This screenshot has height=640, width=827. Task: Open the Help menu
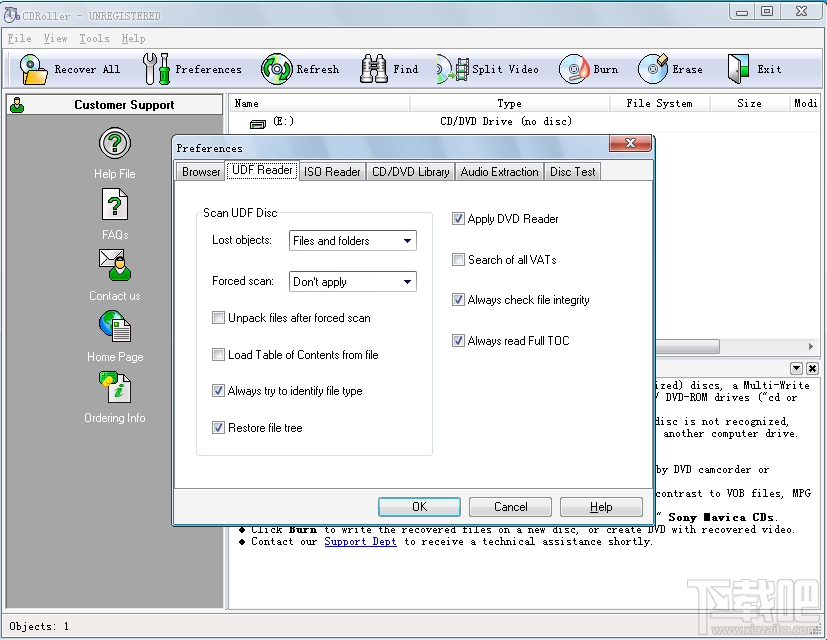point(133,39)
